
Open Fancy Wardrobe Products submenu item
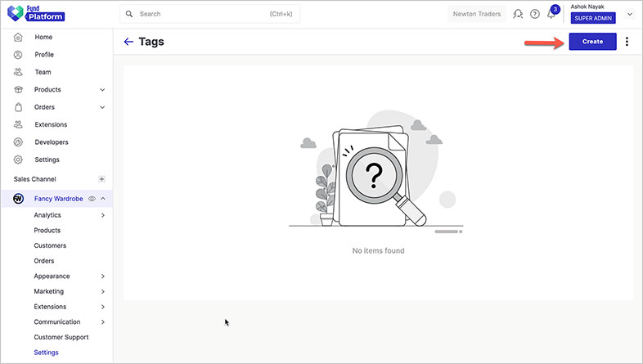(x=47, y=231)
